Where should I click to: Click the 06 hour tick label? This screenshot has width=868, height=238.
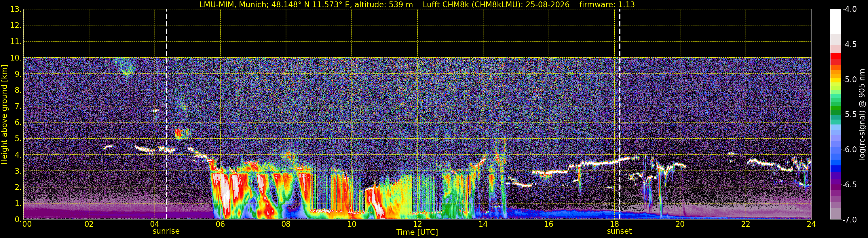click(x=220, y=224)
